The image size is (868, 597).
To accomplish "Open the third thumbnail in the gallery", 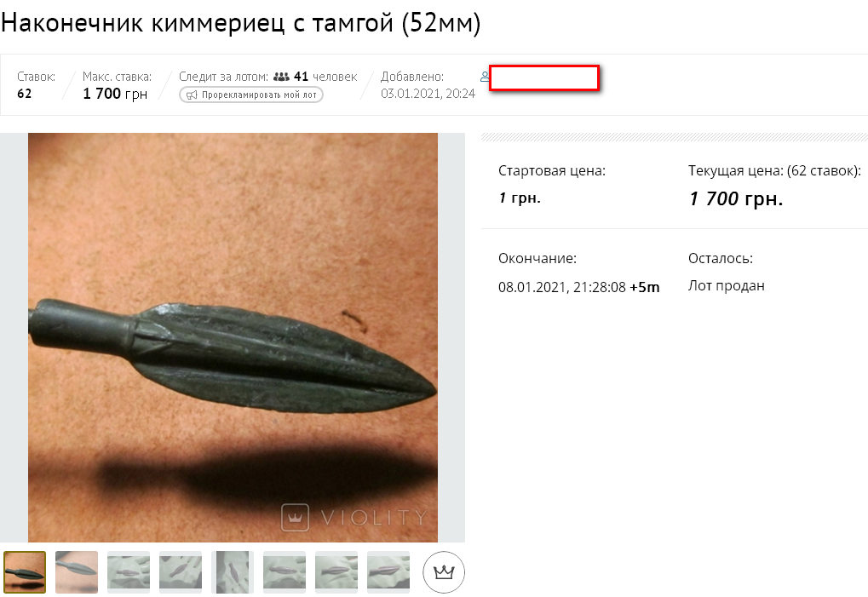I will point(129,572).
